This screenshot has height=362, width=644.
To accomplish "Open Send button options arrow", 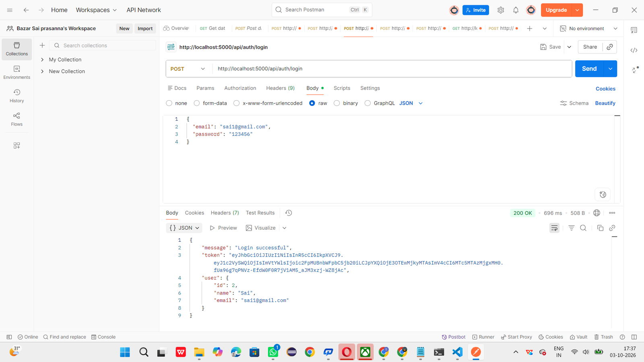I will coord(610,69).
